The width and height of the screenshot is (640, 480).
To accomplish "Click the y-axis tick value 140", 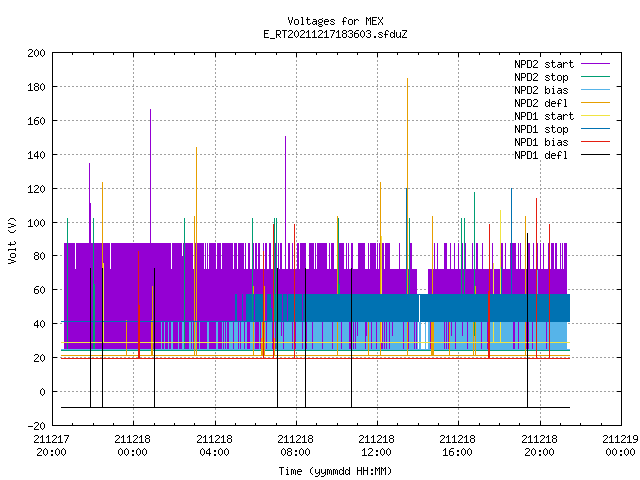I will click(x=36, y=155).
